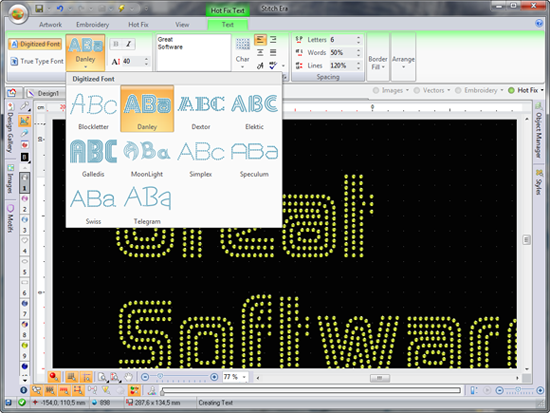The image size is (550, 413).
Task: Click the Char map grid icon
Action: pos(242,45)
